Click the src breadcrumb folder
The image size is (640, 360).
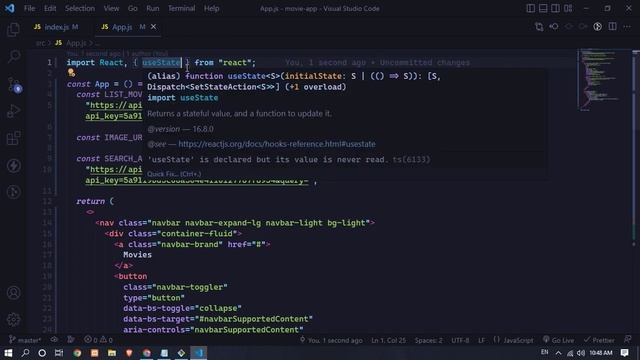click(x=40, y=43)
